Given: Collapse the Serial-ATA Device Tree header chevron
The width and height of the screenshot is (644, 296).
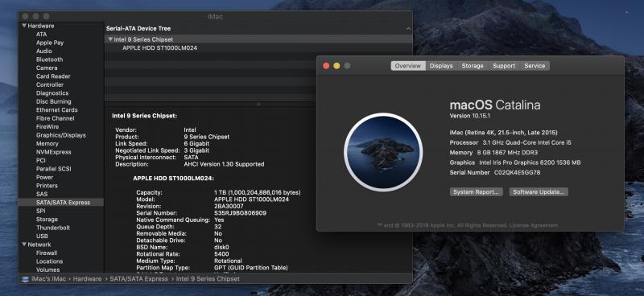Looking at the screenshot, I should point(408,29).
